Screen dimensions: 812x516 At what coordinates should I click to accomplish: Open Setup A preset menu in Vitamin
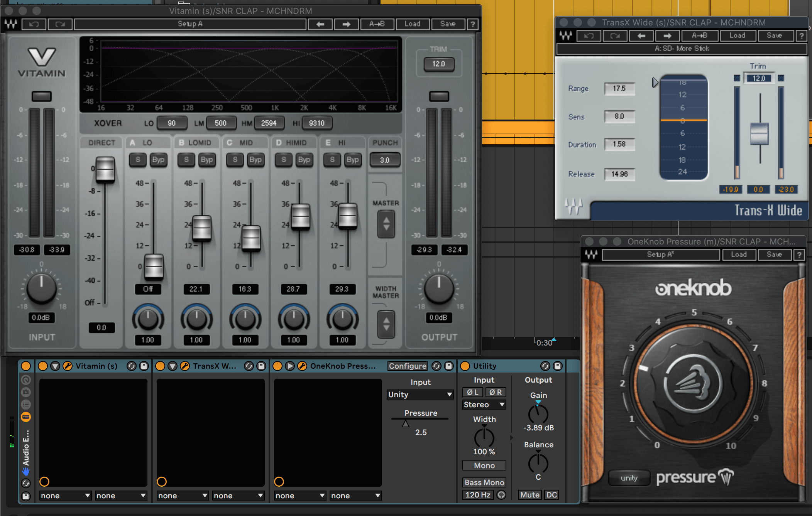[190, 24]
